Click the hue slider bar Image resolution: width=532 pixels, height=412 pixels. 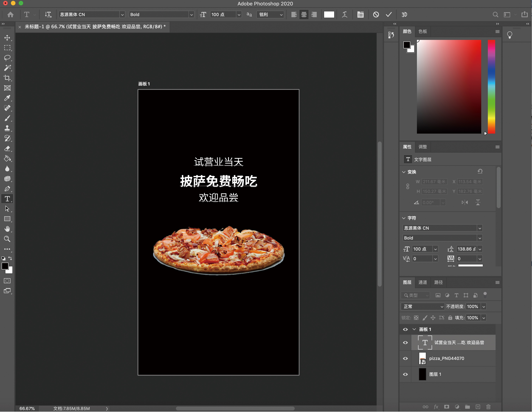(491, 87)
